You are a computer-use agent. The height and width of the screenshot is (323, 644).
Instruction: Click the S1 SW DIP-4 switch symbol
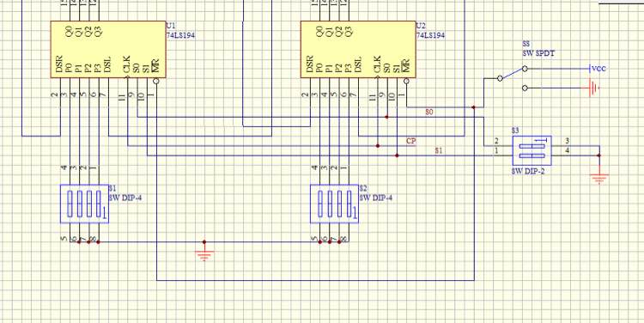click(x=85, y=204)
